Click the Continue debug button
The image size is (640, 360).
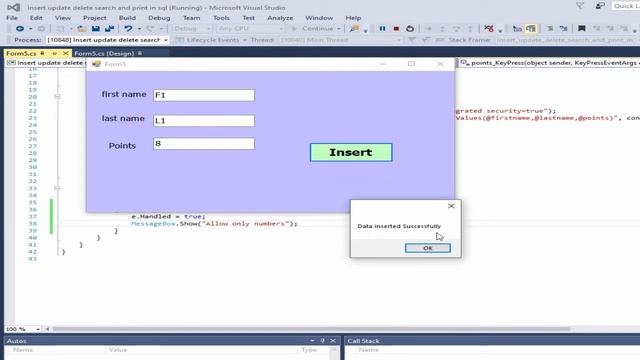(313, 29)
